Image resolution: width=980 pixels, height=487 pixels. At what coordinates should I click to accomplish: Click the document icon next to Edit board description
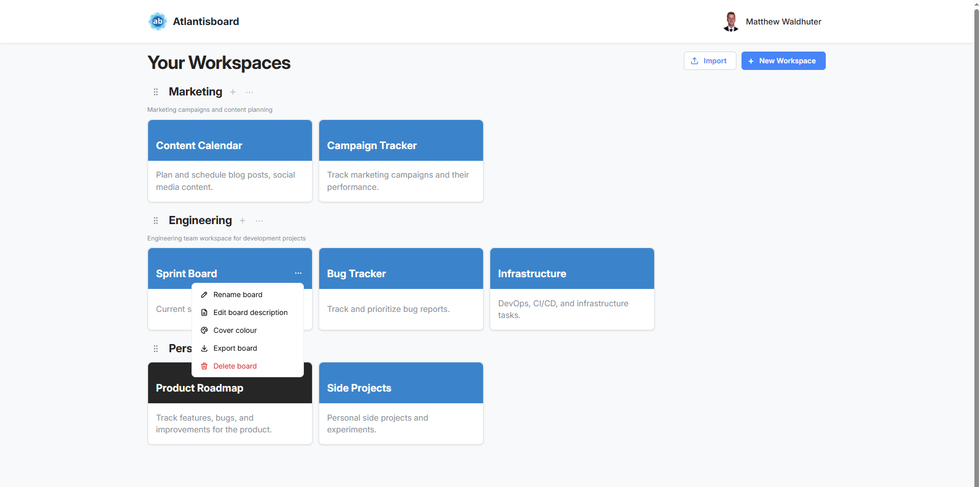point(204,312)
